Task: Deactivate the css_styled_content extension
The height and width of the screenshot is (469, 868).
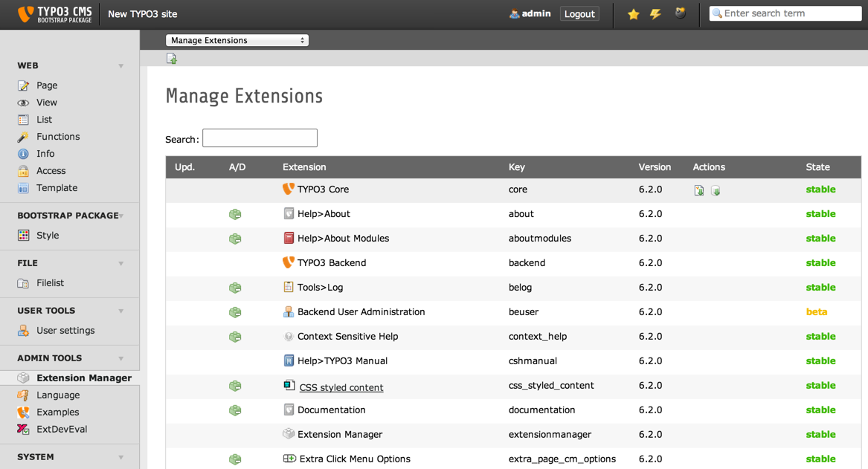Action: tap(235, 386)
